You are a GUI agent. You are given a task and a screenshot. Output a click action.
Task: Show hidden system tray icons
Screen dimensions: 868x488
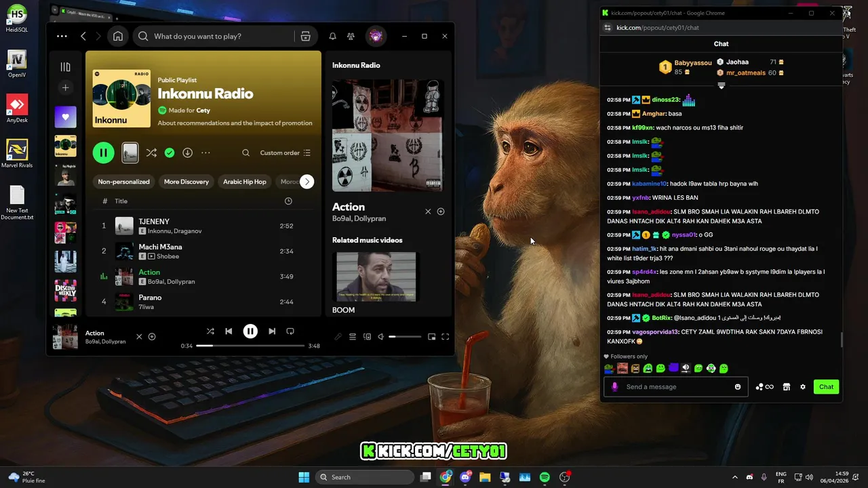[x=735, y=477]
